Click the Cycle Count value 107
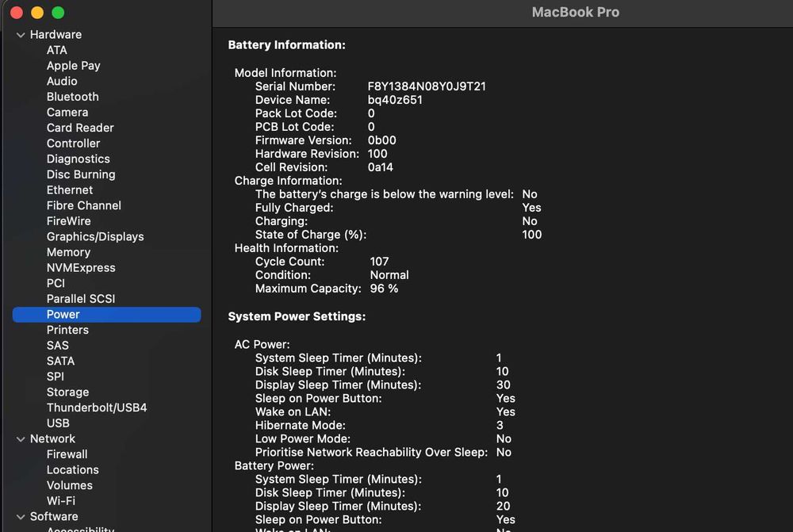 (x=379, y=262)
